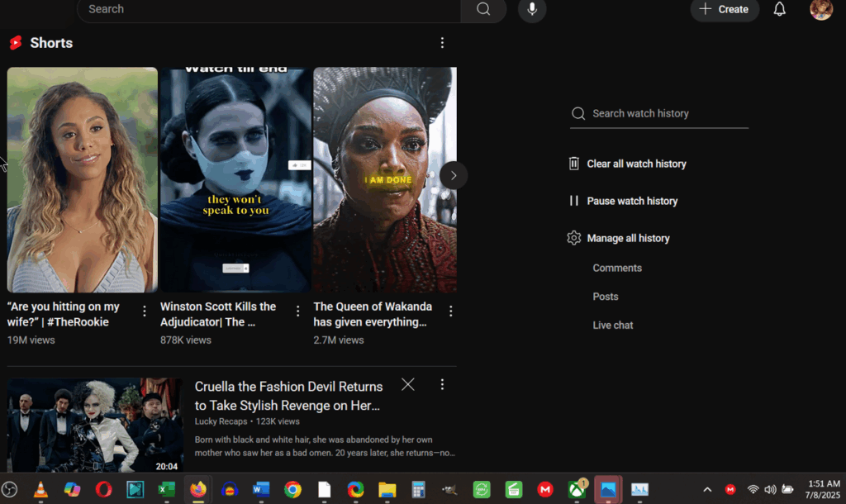Image resolution: width=846 pixels, height=504 pixels.
Task: Remove Cruella video from watch history
Action: (408, 384)
